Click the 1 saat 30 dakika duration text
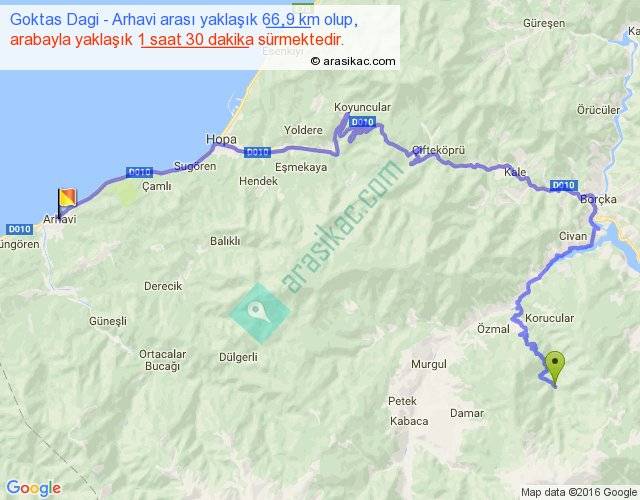The width and height of the screenshot is (640, 500). 196,40
